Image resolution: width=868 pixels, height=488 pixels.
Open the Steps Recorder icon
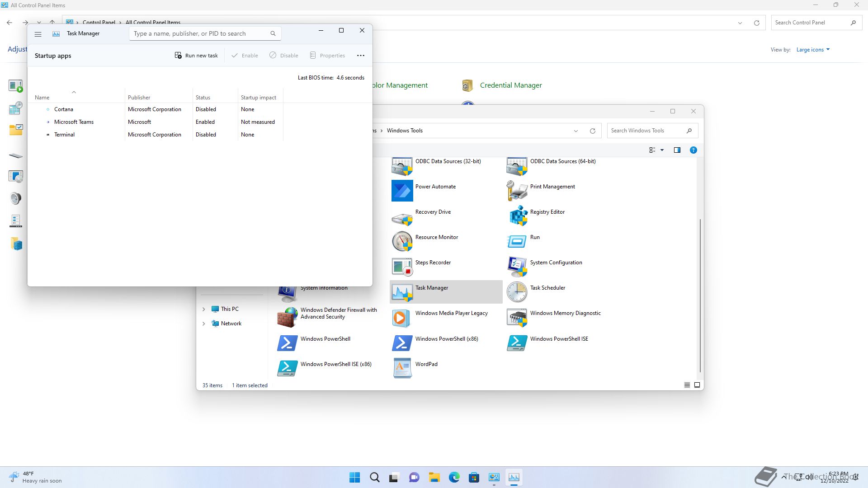402,267
